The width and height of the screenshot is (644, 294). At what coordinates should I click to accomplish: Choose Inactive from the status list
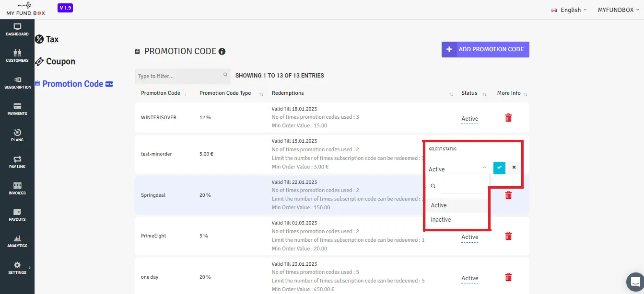pyautogui.click(x=457, y=220)
